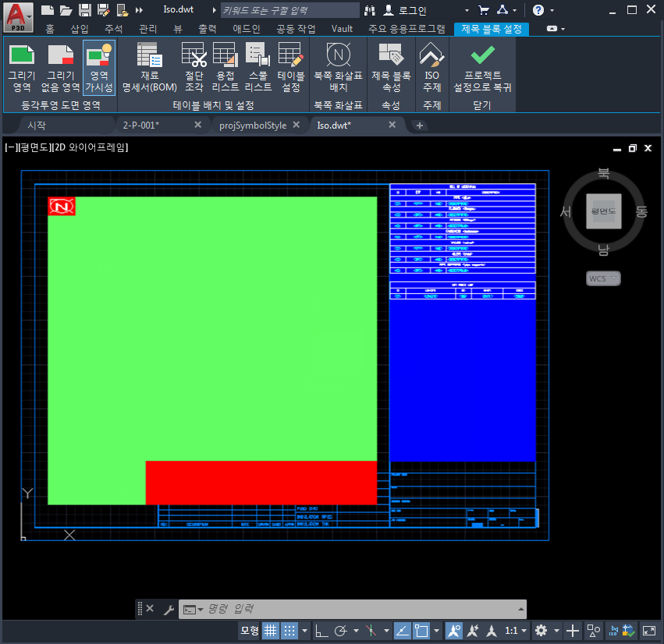Click the red no-draw area region

point(261,483)
